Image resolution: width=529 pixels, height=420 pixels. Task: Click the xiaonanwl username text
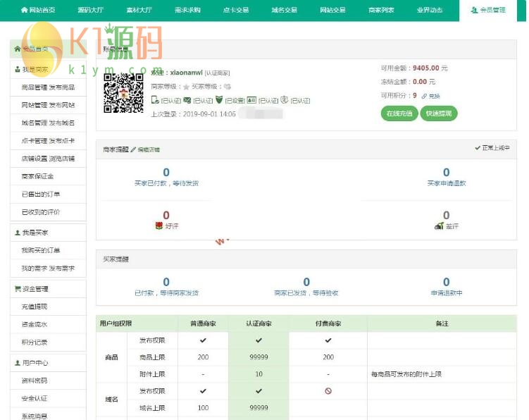[x=186, y=73]
